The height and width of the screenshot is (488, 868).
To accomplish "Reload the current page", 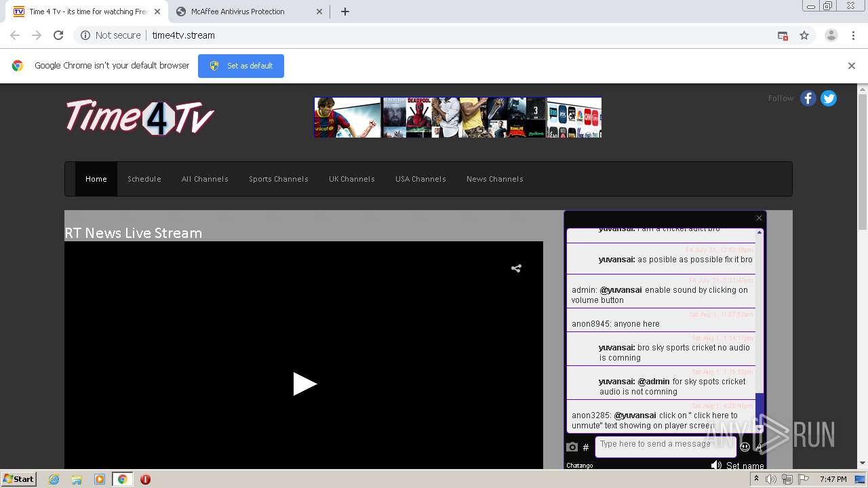I will [58, 35].
